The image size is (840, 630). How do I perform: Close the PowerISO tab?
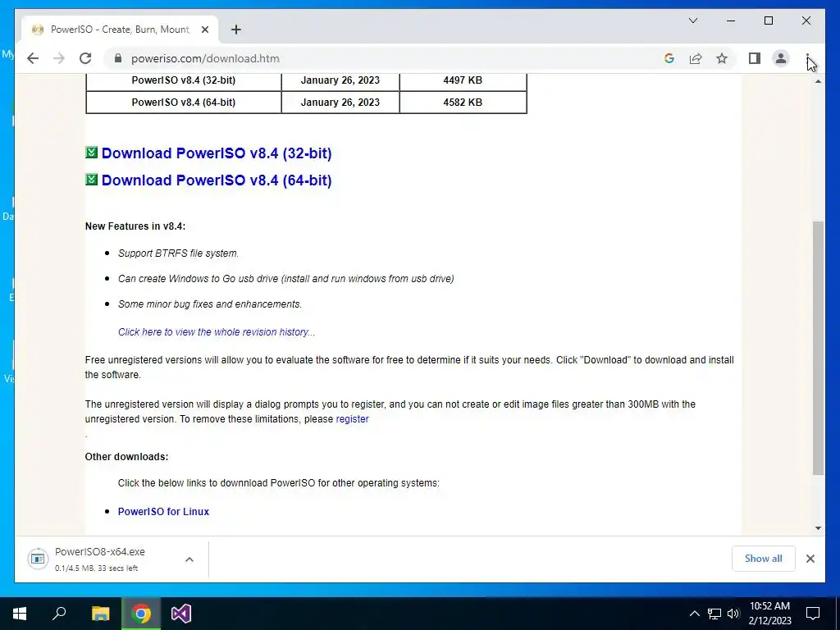click(204, 30)
